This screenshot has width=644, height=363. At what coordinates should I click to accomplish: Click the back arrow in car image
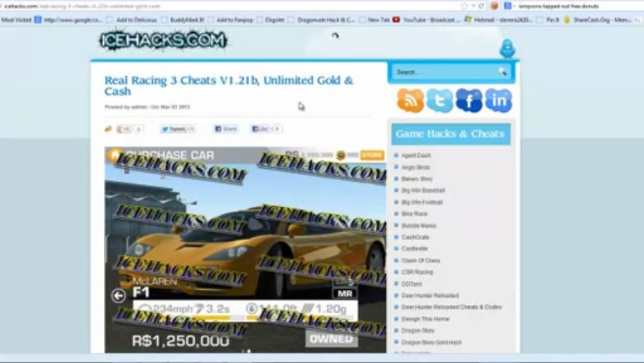tap(118, 295)
